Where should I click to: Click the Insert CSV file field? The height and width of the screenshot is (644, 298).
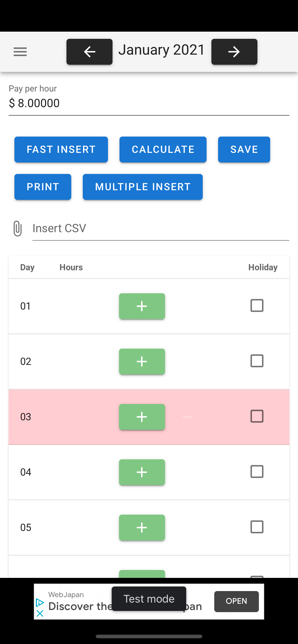[x=161, y=229]
